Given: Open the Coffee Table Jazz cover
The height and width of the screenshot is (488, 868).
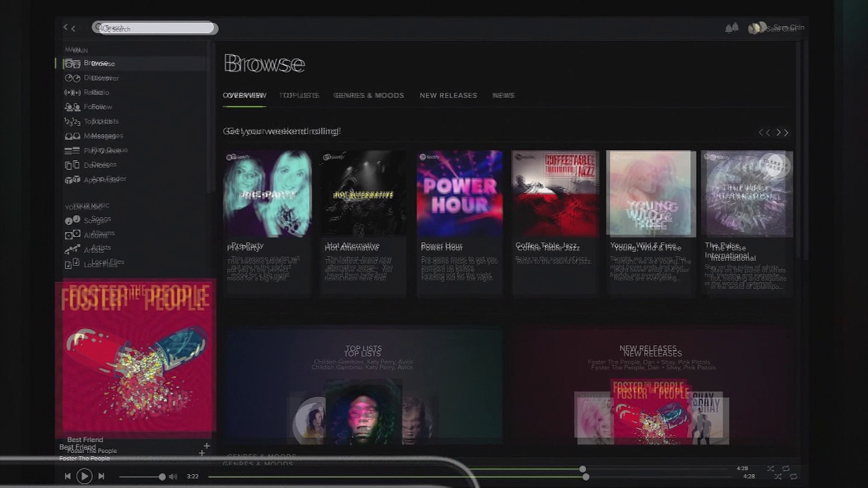Looking at the screenshot, I should tap(556, 194).
